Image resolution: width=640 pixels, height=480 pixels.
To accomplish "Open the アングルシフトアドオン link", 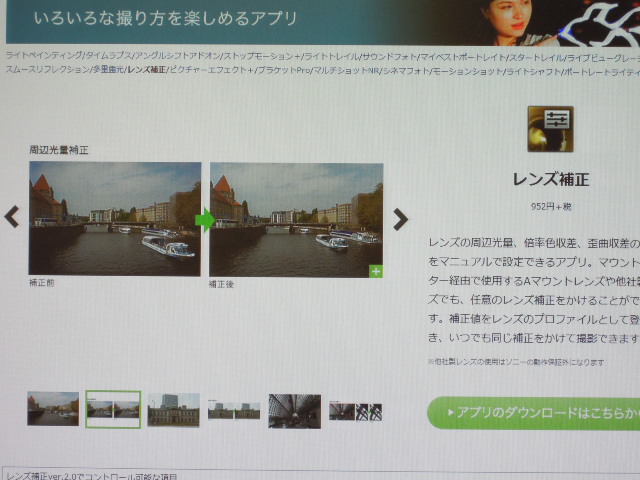I will 177,56.
